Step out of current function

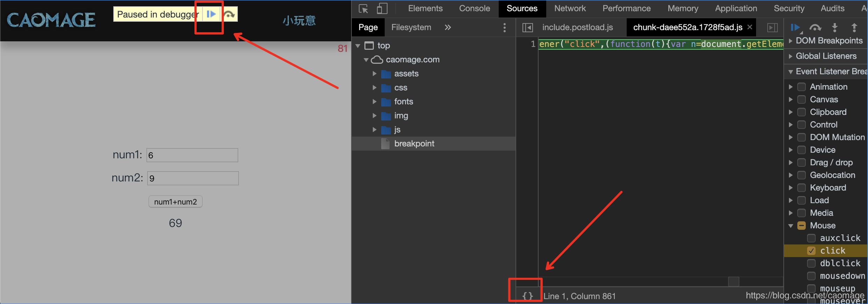pyautogui.click(x=854, y=27)
